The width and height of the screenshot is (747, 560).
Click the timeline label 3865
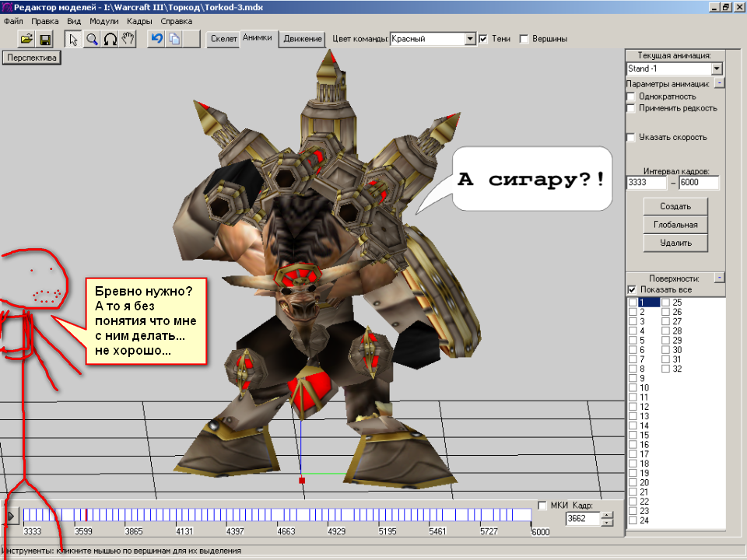pyautogui.click(x=134, y=531)
